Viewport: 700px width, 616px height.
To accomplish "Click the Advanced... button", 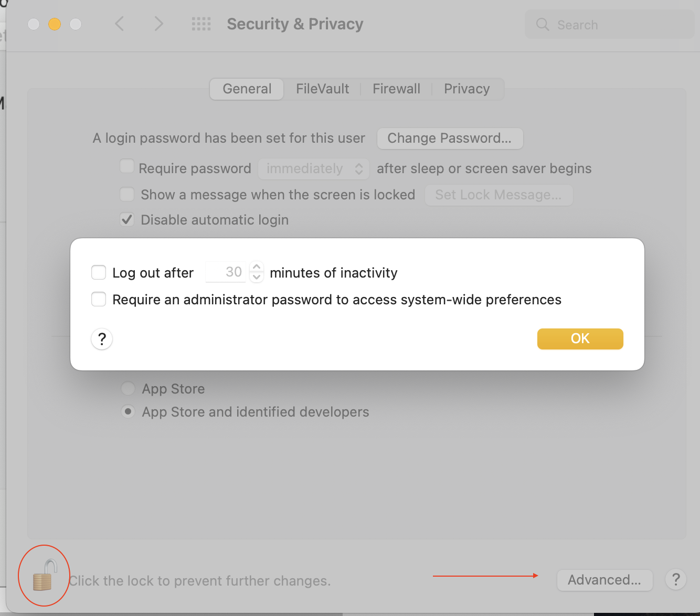I will tap(604, 580).
